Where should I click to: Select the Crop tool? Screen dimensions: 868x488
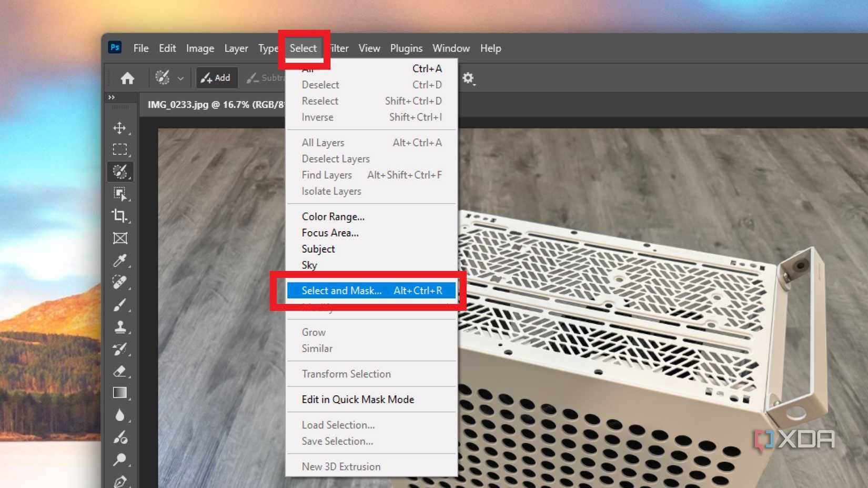coord(120,216)
